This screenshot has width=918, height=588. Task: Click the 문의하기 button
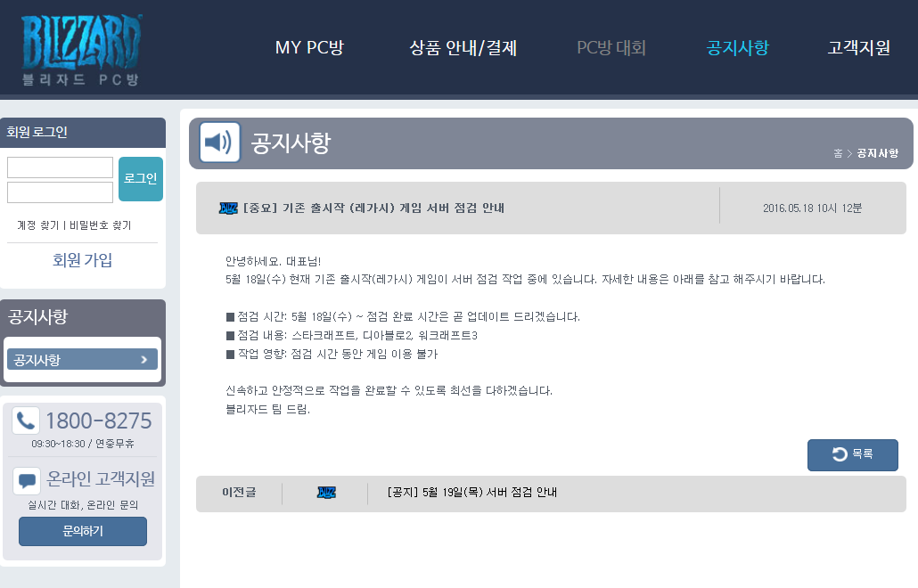click(82, 532)
